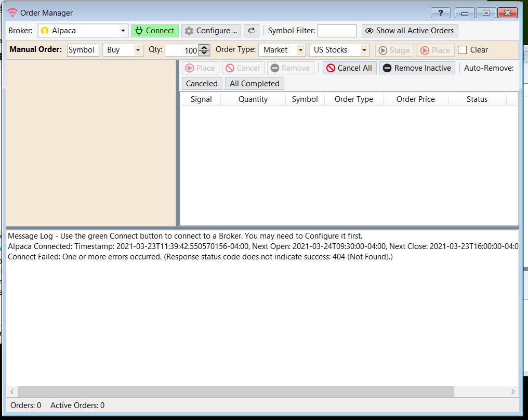Click the 'Message Log - Use the green Connect' line
This screenshot has height=420, width=528.
pos(185,236)
